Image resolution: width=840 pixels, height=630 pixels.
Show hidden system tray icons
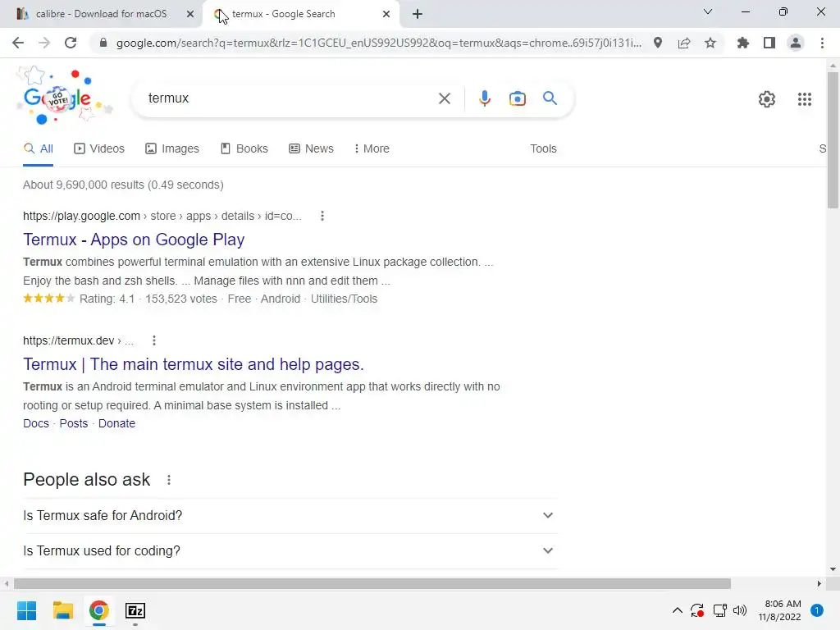click(x=677, y=610)
